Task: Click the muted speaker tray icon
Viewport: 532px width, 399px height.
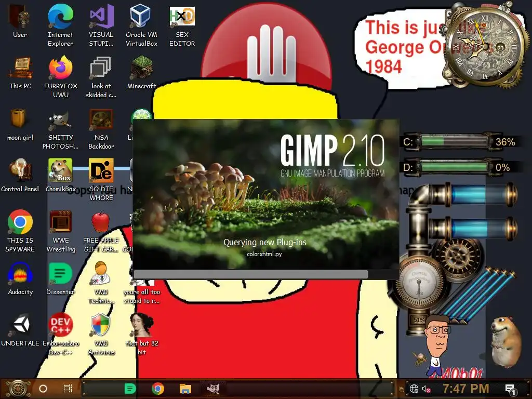Action: point(426,389)
